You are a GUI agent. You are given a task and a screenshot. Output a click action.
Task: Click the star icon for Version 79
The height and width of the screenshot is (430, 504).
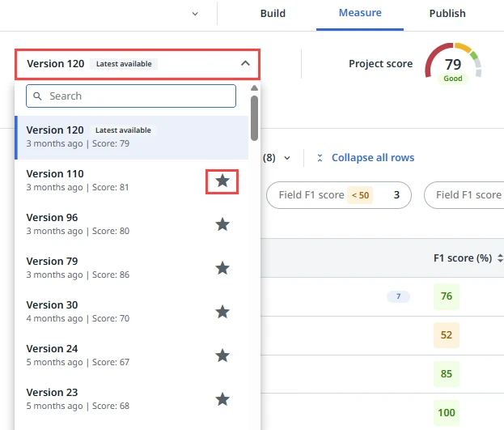pos(222,268)
